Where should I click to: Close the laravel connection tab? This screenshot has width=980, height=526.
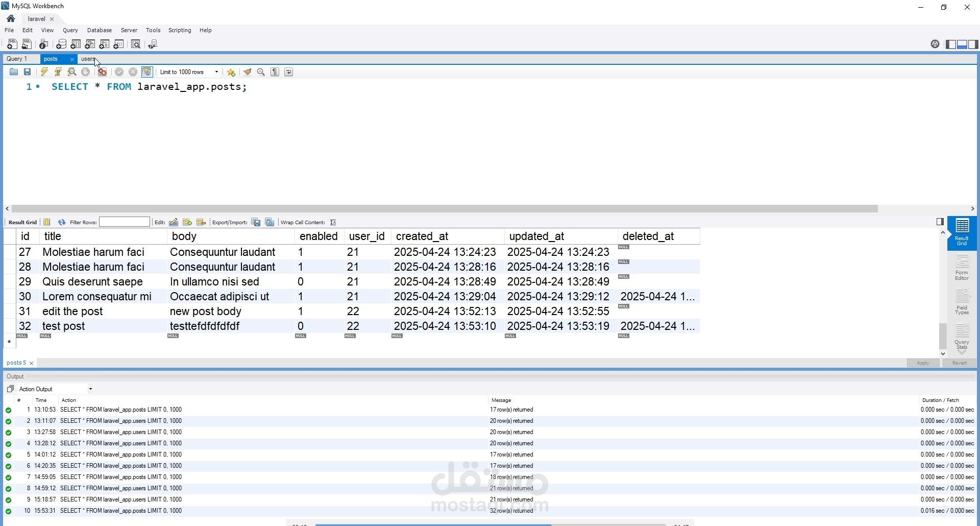click(x=52, y=19)
